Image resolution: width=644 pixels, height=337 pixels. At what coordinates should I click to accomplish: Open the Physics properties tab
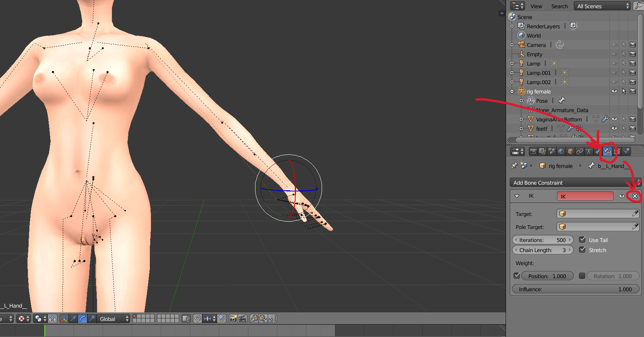pos(626,152)
